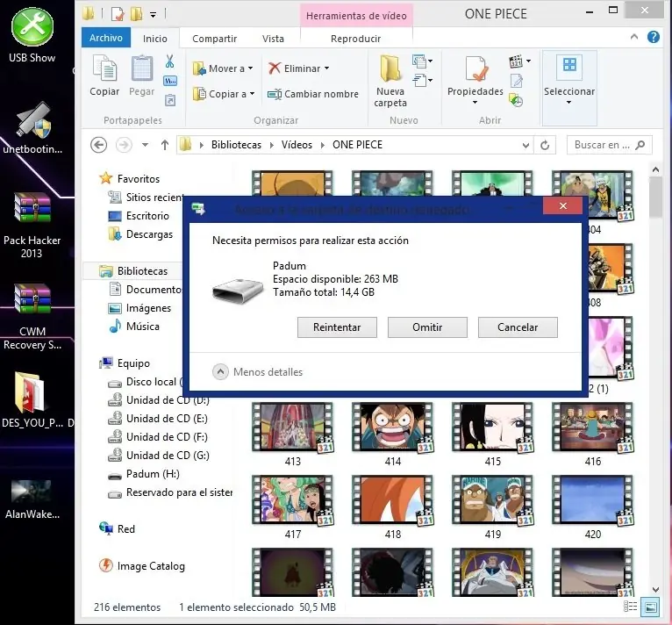Image resolution: width=672 pixels, height=625 pixels.
Task: Select video thumbnail 414
Action: pos(392,435)
